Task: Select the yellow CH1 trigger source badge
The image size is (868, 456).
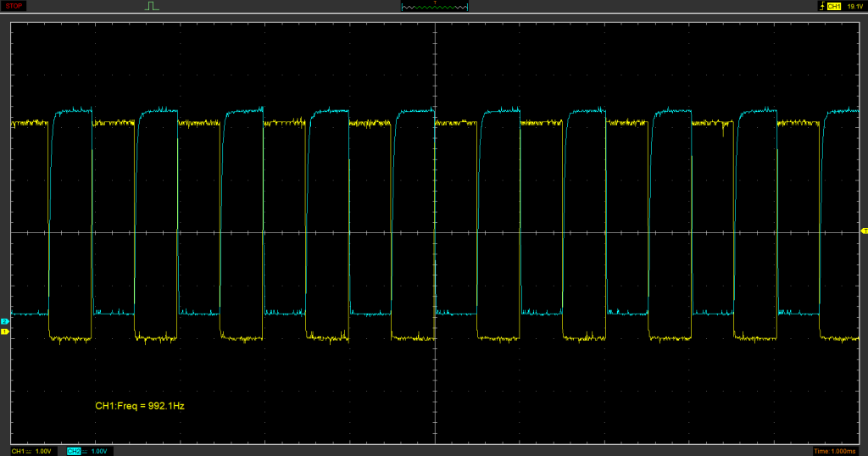Action: tap(833, 6)
